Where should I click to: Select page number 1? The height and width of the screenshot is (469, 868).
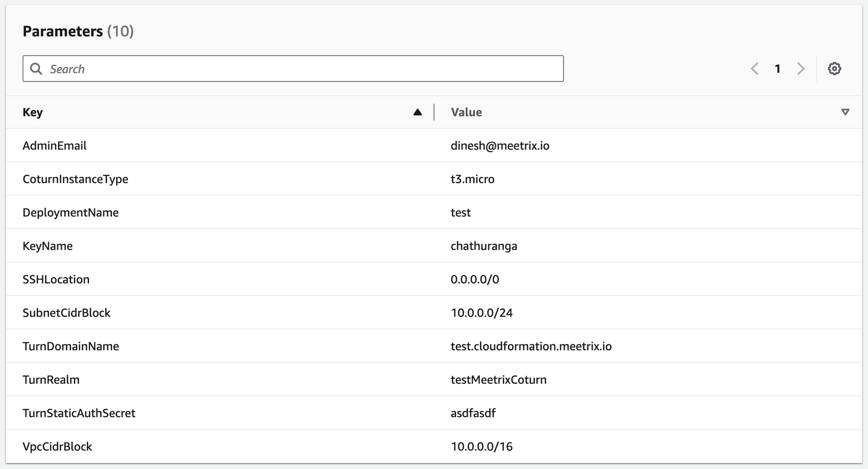point(777,69)
